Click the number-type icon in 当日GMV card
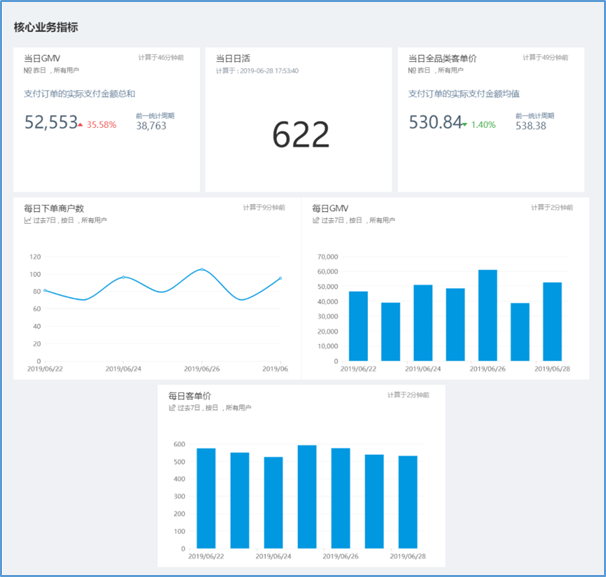 tap(27, 70)
